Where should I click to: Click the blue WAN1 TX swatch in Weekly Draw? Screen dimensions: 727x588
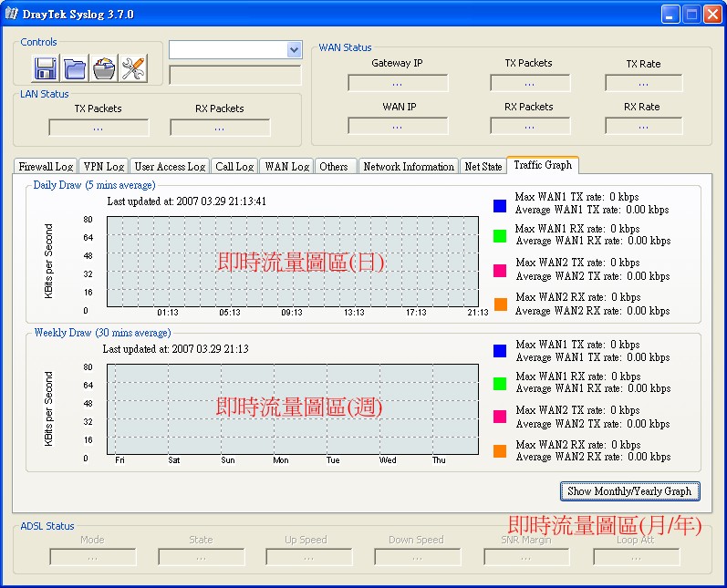(500, 351)
